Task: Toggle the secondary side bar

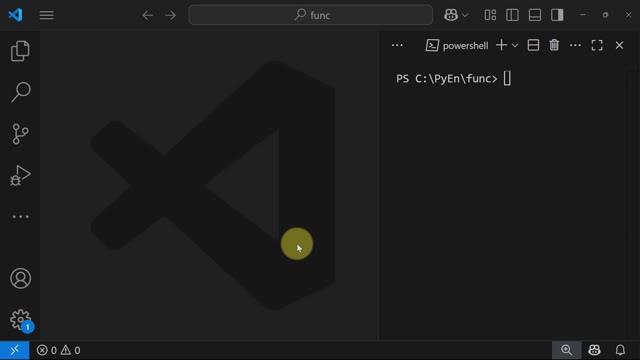Action: [557, 15]
